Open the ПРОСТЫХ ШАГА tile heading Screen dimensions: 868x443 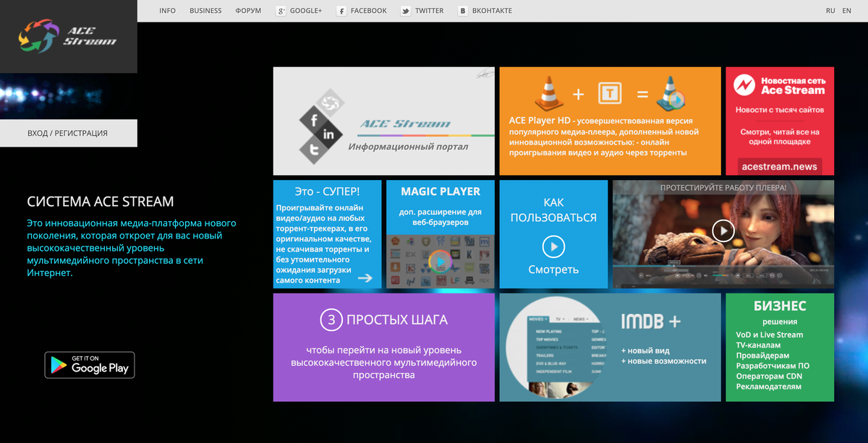tap(397, 319)
